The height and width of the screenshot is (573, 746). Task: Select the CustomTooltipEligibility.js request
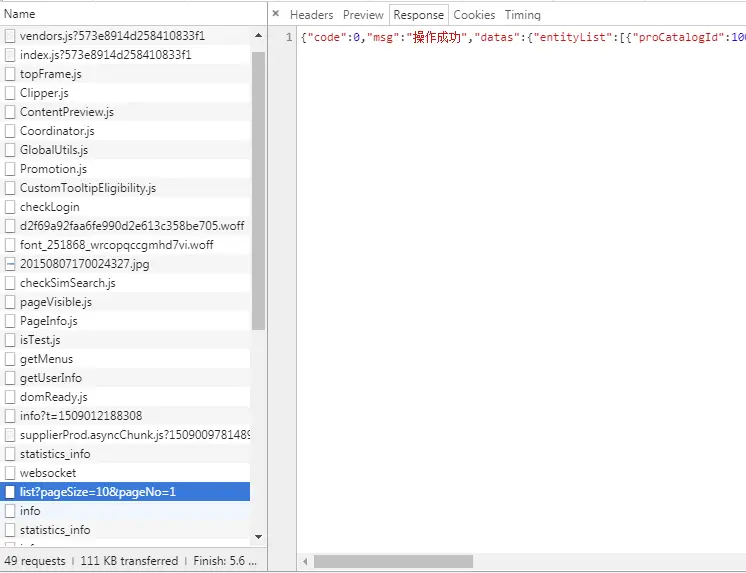point(125,188)
